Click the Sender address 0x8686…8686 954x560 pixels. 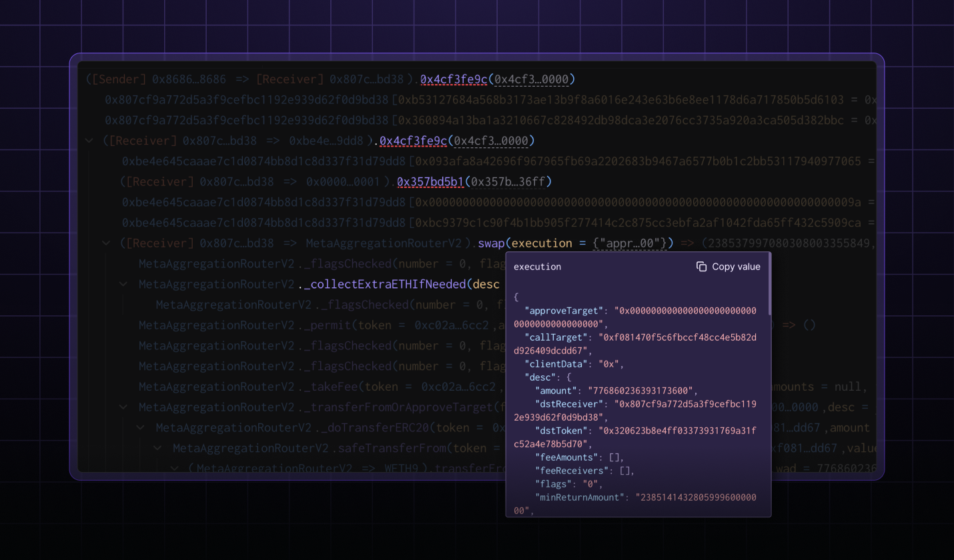click(x=189, y=79)
